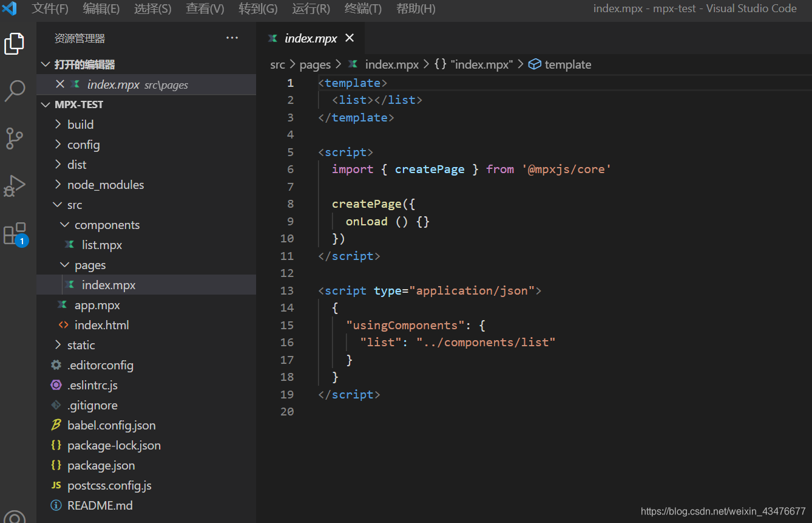This screenshot has width=812, height=523.
Task: Click the braces icon in breadcrumb
Action: 441,64
